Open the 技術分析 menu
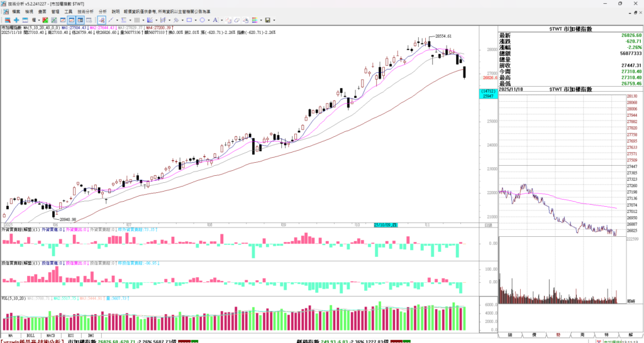 86,11
